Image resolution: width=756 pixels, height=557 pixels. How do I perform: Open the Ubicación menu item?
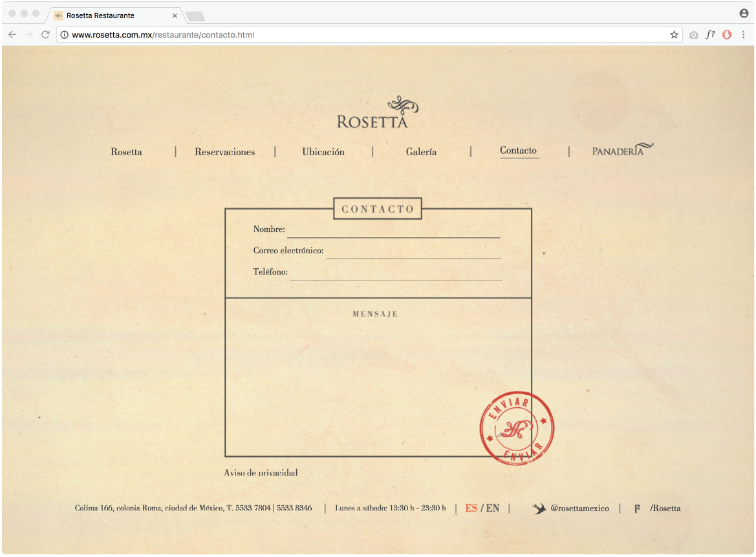[x=323, y=152]
